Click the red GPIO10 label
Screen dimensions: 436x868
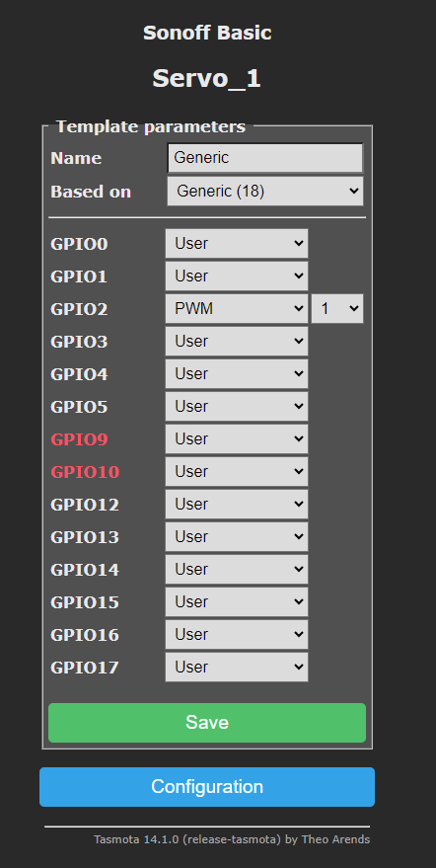[85, 472]
